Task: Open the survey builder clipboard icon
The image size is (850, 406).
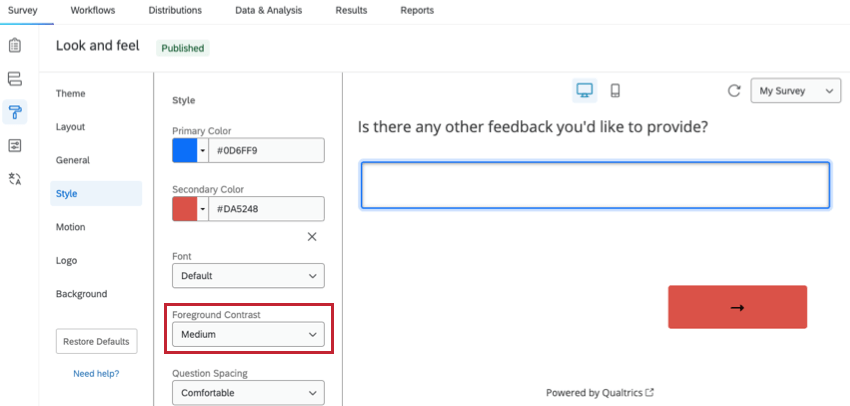Action: pyautogui.click(x=15, y=46)
